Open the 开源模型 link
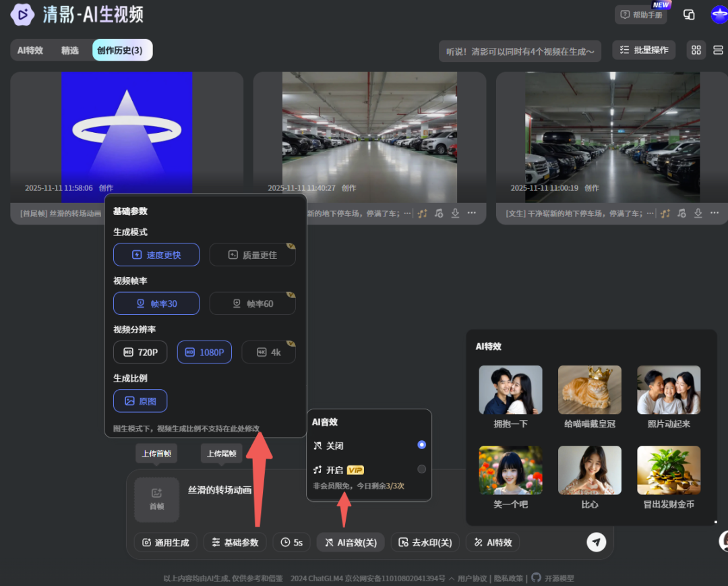Screen dimensions: 728x586 (x=559, y=579)
